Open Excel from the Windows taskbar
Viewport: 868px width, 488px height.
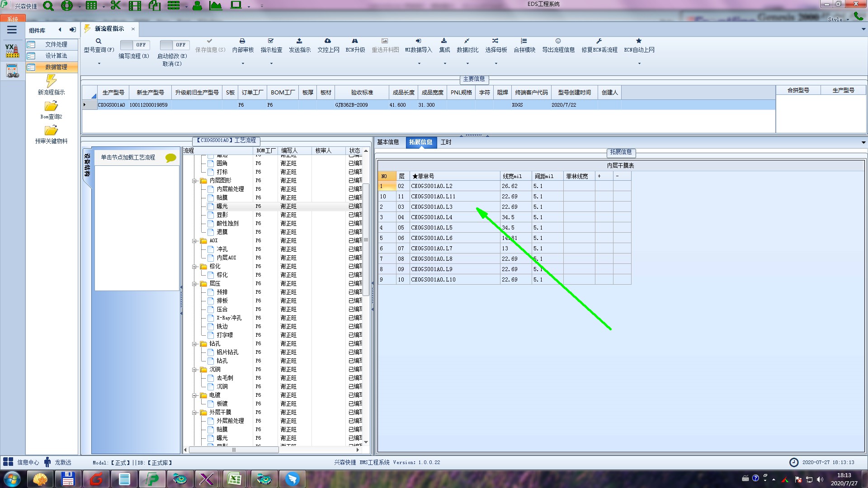pos(234,479)
